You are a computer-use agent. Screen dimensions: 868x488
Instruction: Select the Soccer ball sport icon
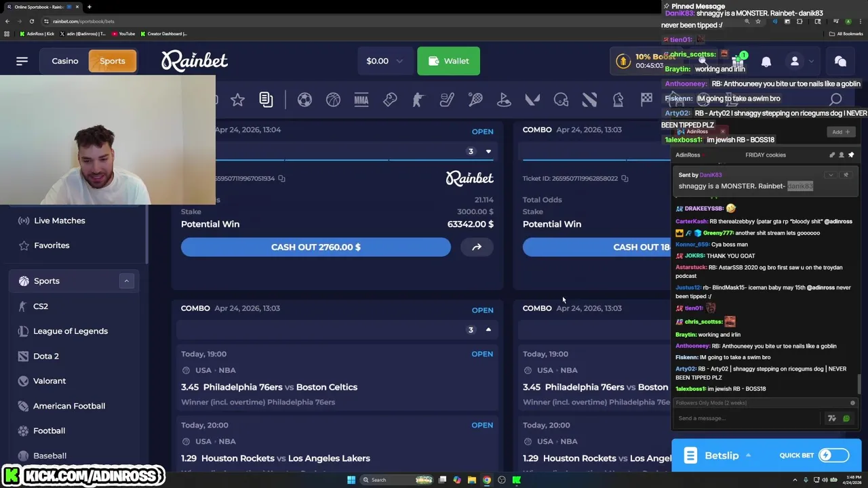(x=304, y=100)
